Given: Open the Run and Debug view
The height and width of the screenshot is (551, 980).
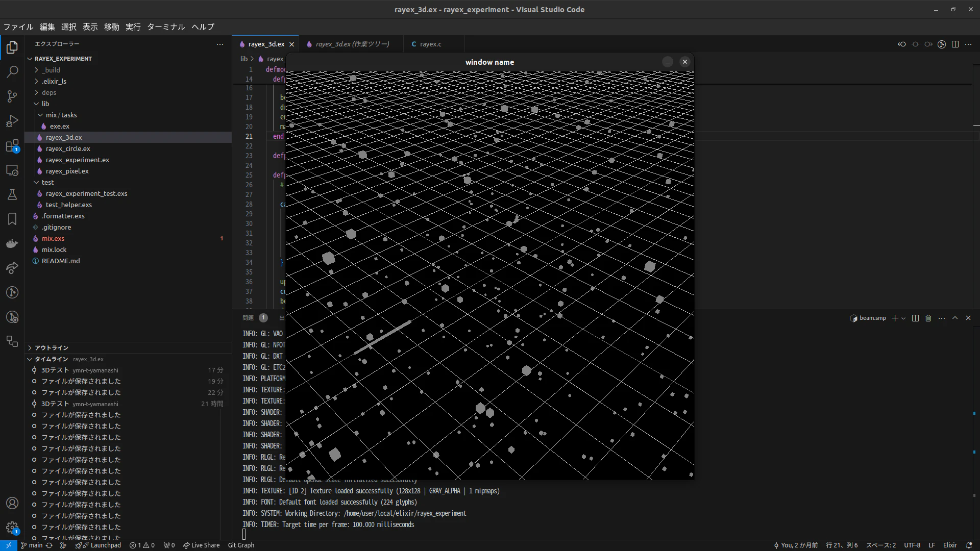Looking at the screenshot, I should (x=12, y=121).
